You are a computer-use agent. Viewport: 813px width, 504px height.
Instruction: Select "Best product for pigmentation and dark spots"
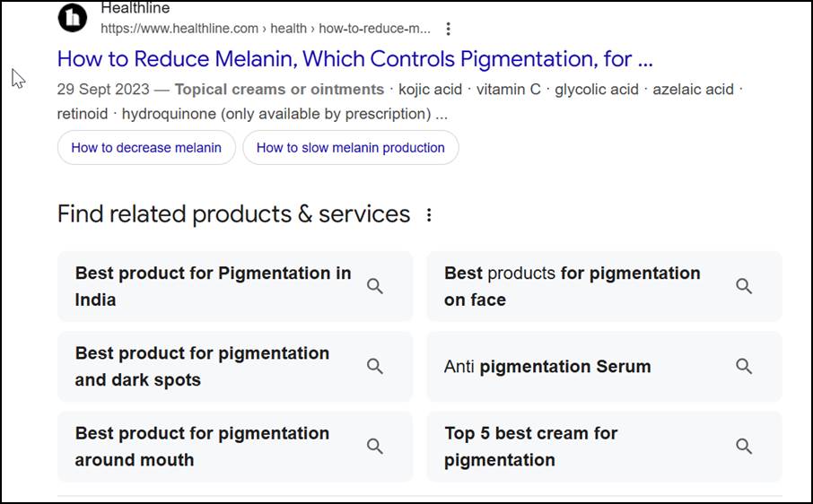[x=202, y=366]
